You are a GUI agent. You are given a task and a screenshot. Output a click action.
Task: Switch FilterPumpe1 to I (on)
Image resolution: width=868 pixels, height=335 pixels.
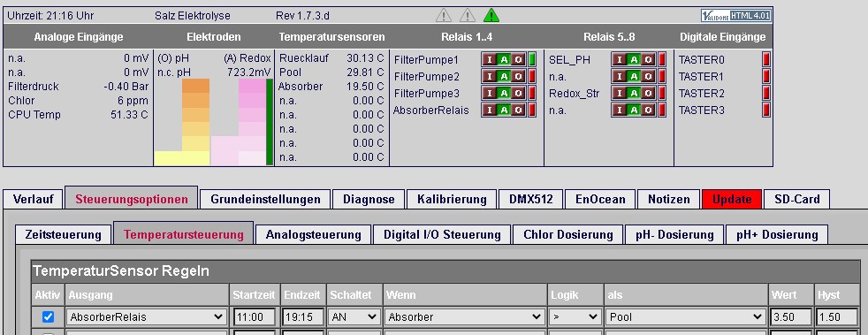[x=490, y=59]
